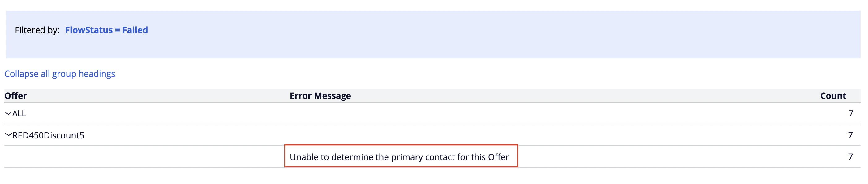The image size is (868, 184).
Task: Click the word Failed in the filter text
Action: point(135,30)
